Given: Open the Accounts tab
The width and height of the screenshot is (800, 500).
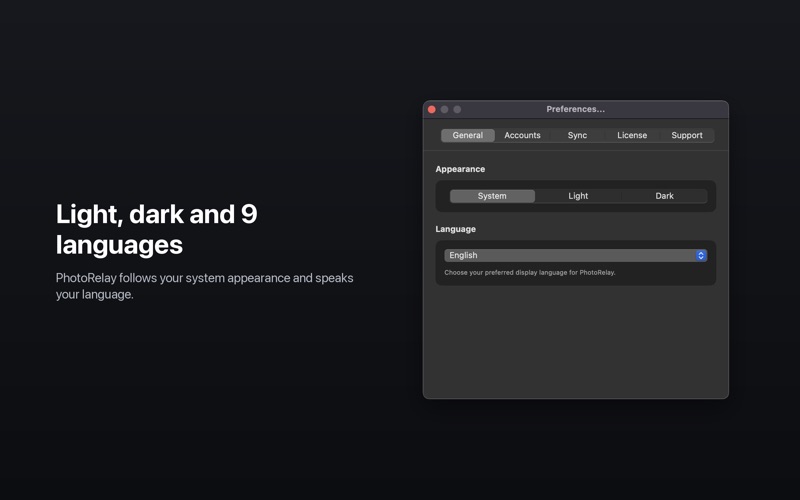Looking at the screenshot, I should tap(522, 135).
